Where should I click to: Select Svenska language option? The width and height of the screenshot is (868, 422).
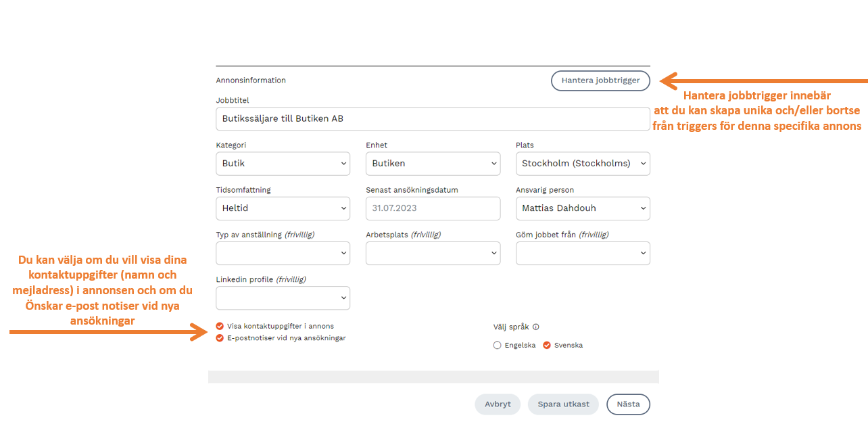tap(547, 346)
